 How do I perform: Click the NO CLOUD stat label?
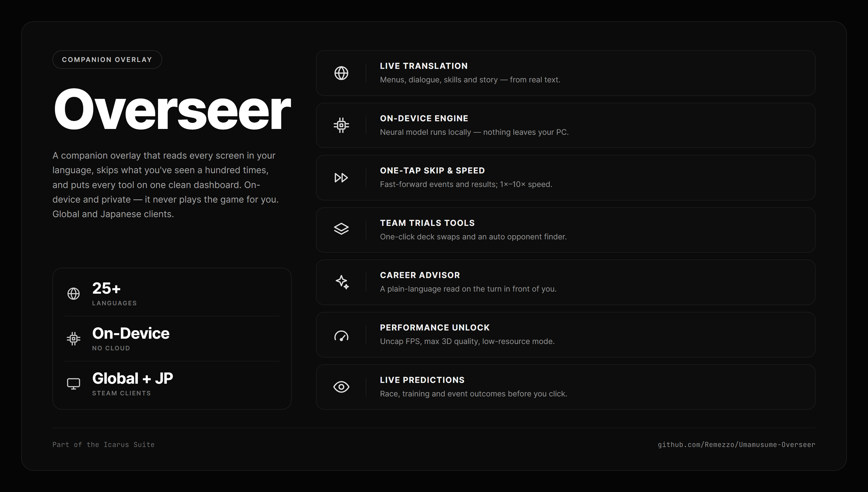tap(111, 348)
